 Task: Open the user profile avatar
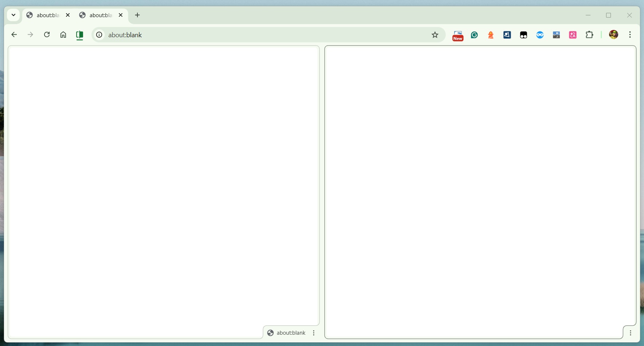click(x=613, y=35)
